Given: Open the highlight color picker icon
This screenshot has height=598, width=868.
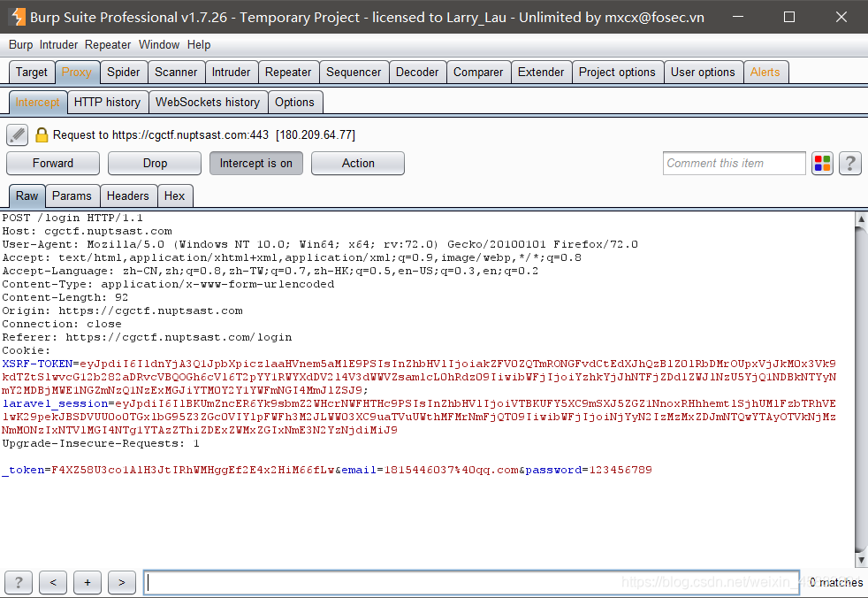Looking at the screenshot, I should pyautogui.click(x=822, y=164).
